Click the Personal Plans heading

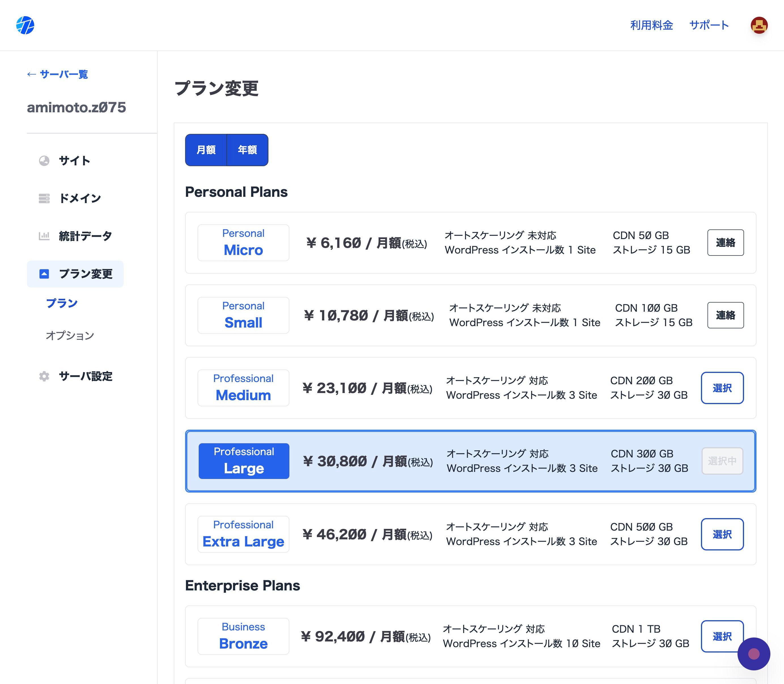tap(236, 192)
